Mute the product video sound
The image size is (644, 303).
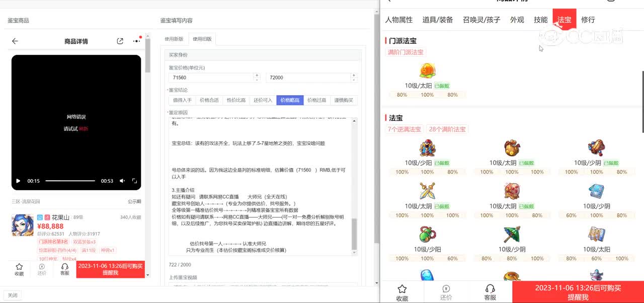(122, 181)
